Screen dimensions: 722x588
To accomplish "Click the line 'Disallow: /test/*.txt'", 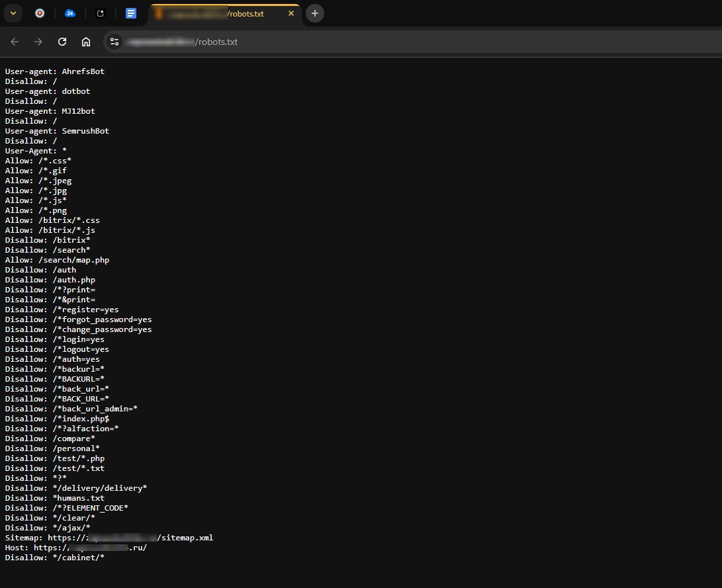I will (x=55, y=468).
